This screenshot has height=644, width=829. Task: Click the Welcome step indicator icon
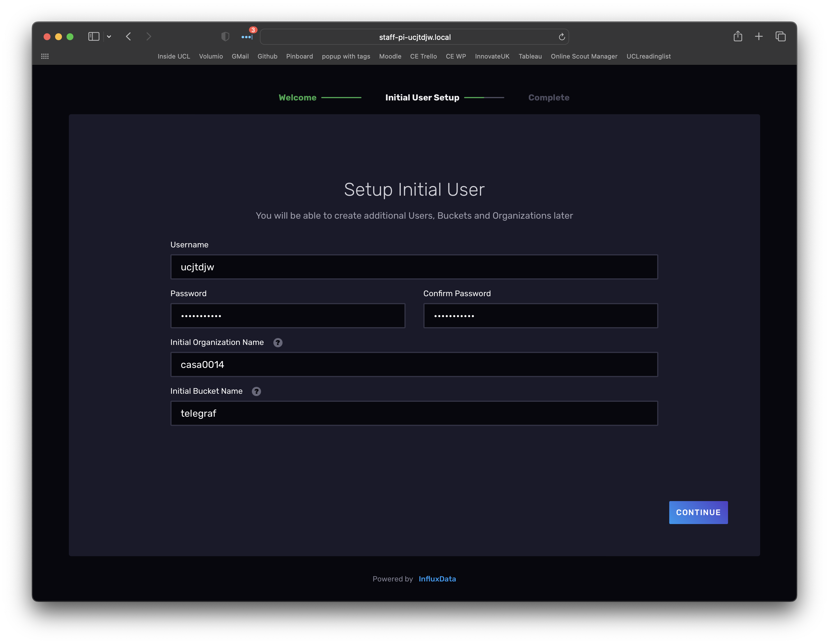click(297, 97)
